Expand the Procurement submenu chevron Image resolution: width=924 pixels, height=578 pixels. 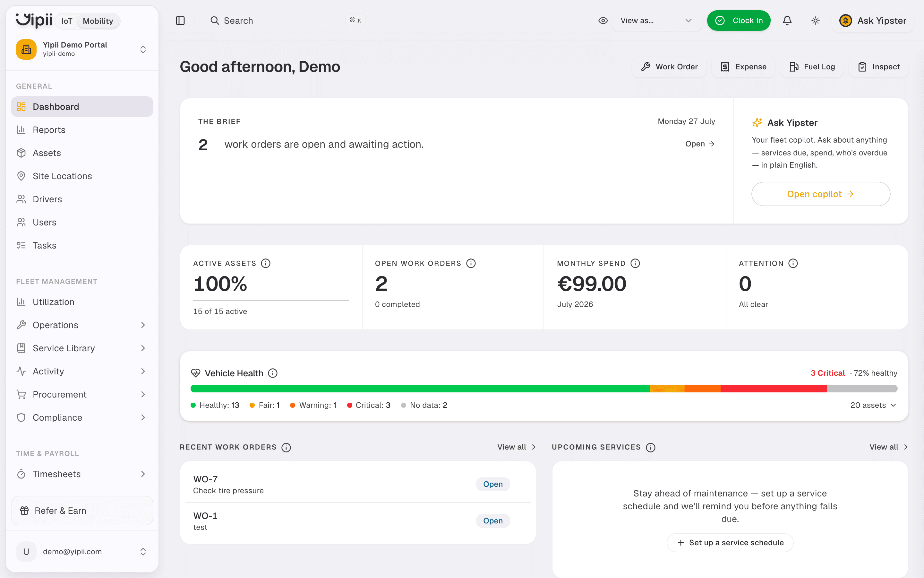[x=143, y=395]
